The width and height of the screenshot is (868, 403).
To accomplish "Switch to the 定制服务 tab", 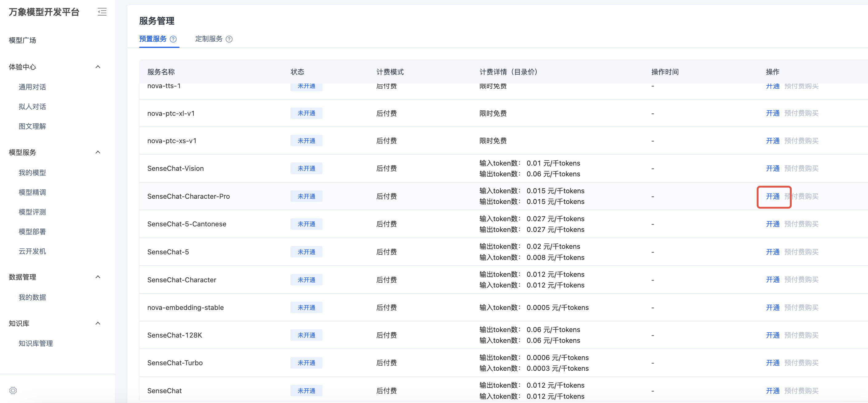I will [209, 39].
